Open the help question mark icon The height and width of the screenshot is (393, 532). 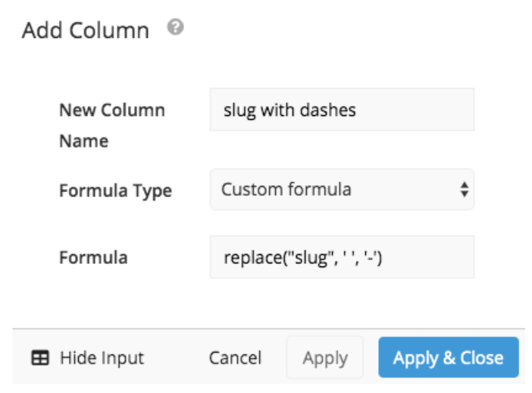[175, 27]
